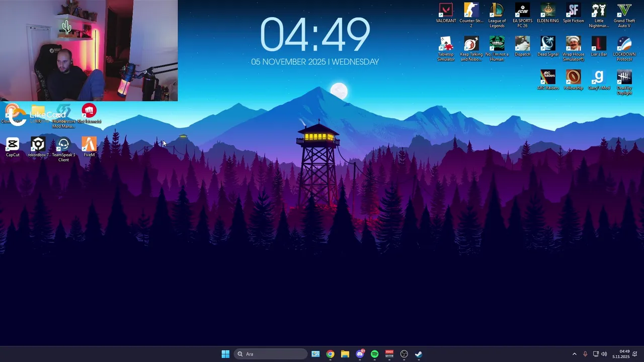The width and height of the screenshot is (644, 362).
Task: Click the Grand Theft Auto V icon
Action: point(624,16)
